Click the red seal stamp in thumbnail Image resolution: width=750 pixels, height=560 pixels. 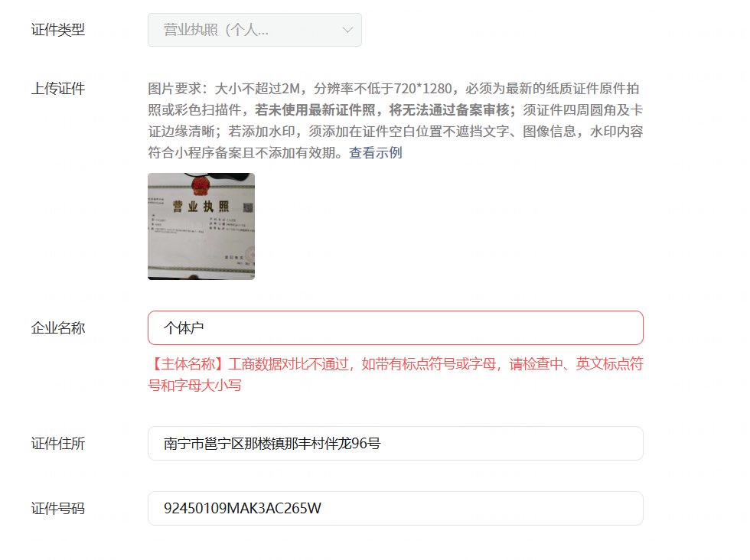[250, 254]
